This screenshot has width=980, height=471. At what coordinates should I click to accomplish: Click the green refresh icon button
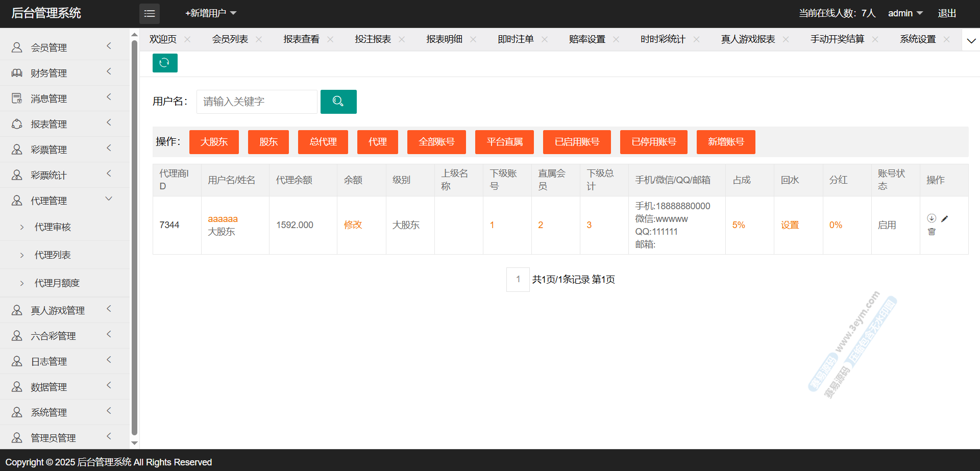(164, 63)
